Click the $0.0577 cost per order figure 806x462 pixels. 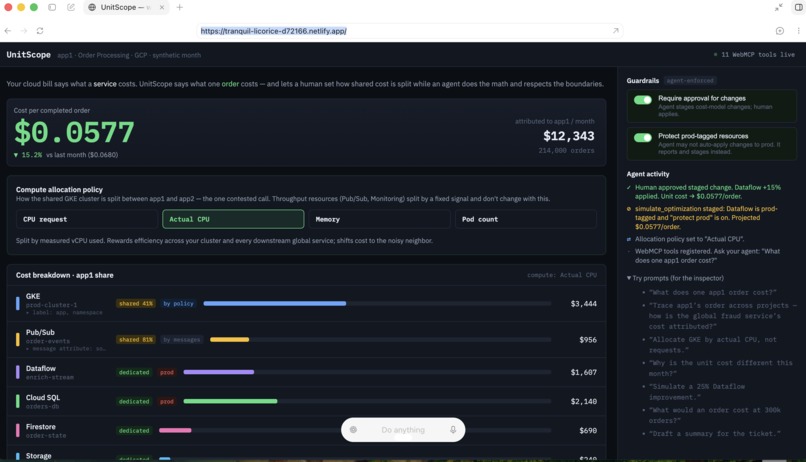click(x=74, y=132)
